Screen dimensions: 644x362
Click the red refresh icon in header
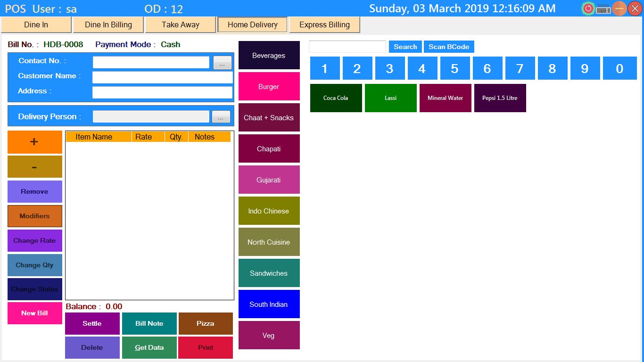588,8
